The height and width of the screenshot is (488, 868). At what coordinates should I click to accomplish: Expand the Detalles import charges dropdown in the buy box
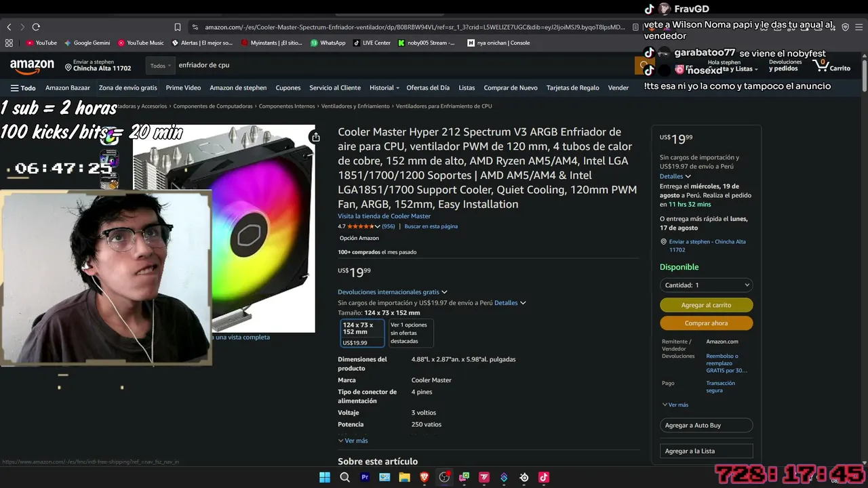click(x=675, y=176)
